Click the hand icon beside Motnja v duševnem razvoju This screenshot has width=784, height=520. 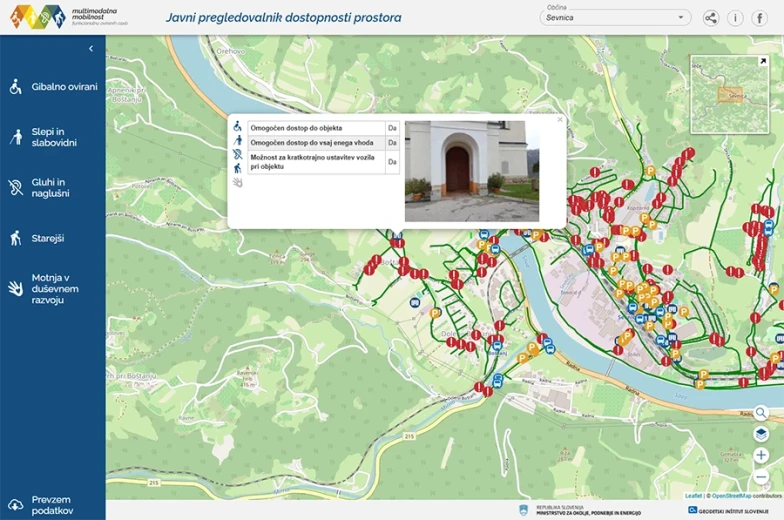[16, 288]
